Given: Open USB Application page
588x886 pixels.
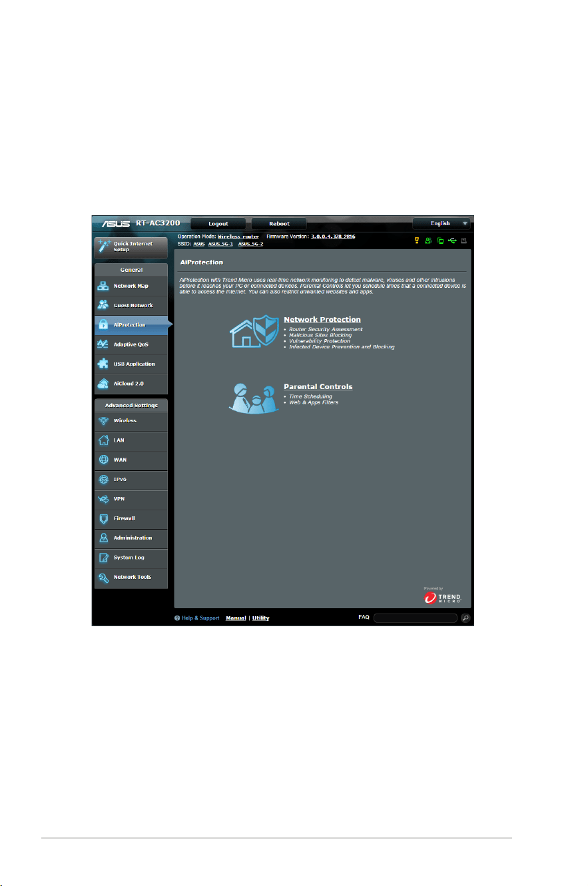Looking at the screenshot, I should tap(131, 364).
